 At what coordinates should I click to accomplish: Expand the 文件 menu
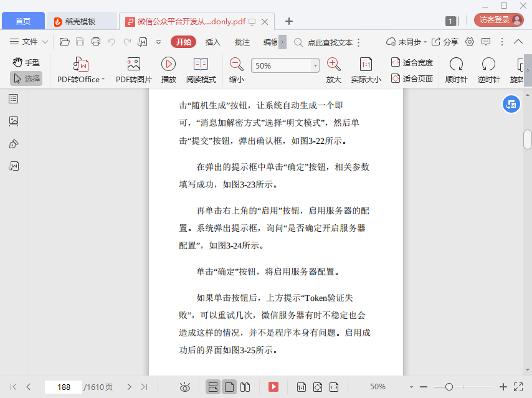tap(29, 42)
